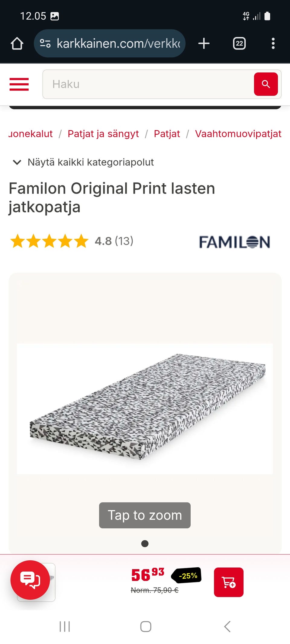Open browser three-dot overflow menu
The image size is (290, 644).
(273, 43)
